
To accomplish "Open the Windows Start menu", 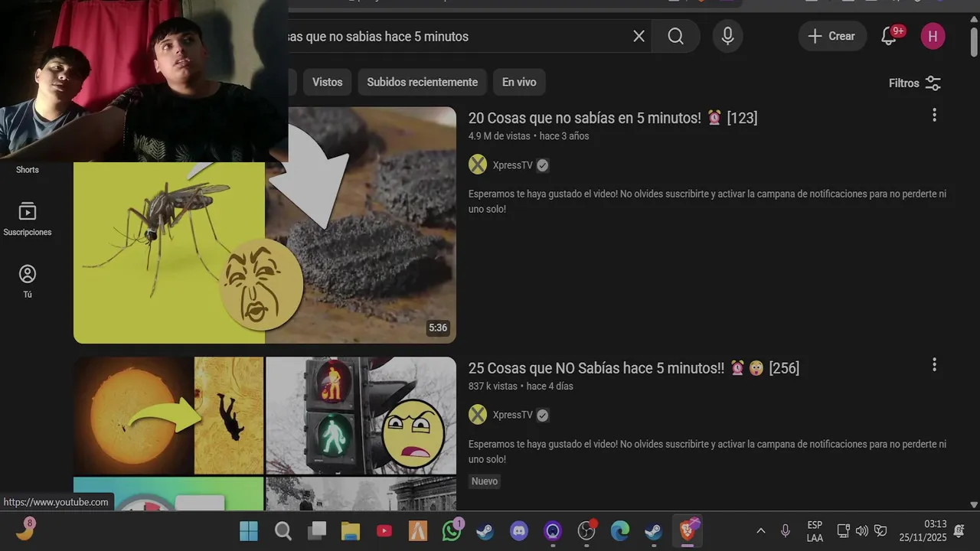I will tap(249, 530).
